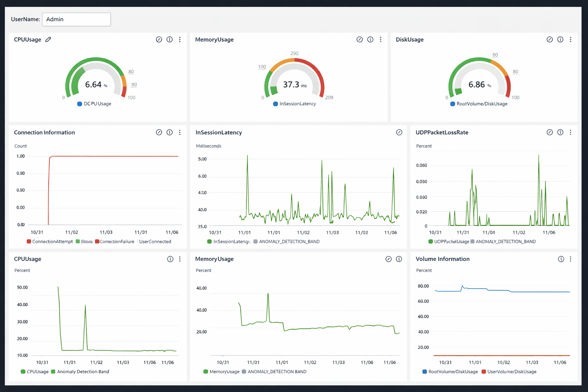Click circled slash icon on MemoryUsage gauge widget

(359, 39)
